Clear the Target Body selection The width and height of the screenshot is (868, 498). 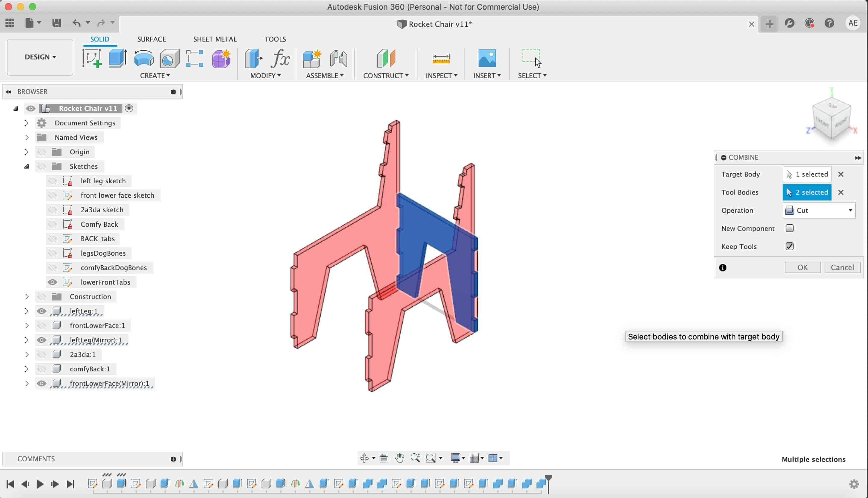(841, 175)
